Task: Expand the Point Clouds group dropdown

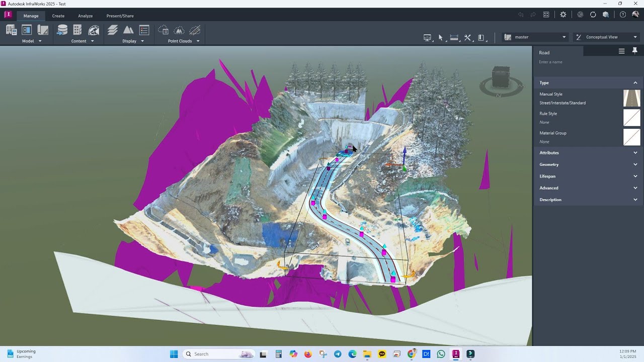Action: [198, 41]
